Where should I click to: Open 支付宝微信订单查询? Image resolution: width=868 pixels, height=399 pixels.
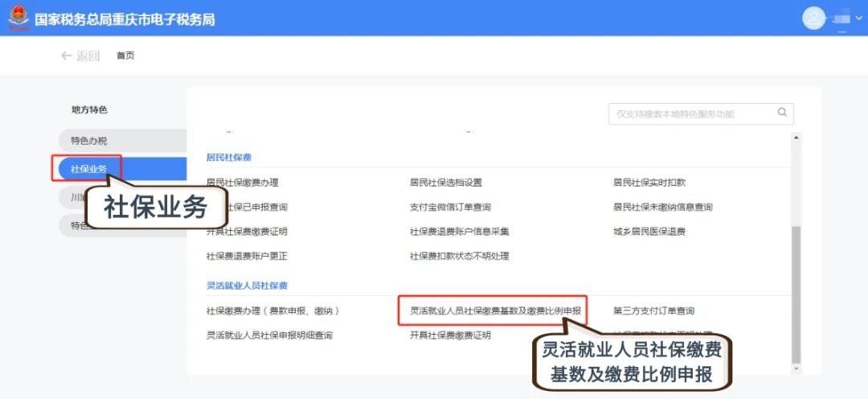click(449, 207)
